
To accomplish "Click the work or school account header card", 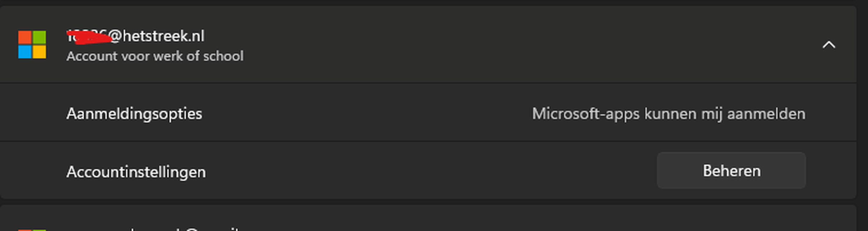I will tap(428, 45).
